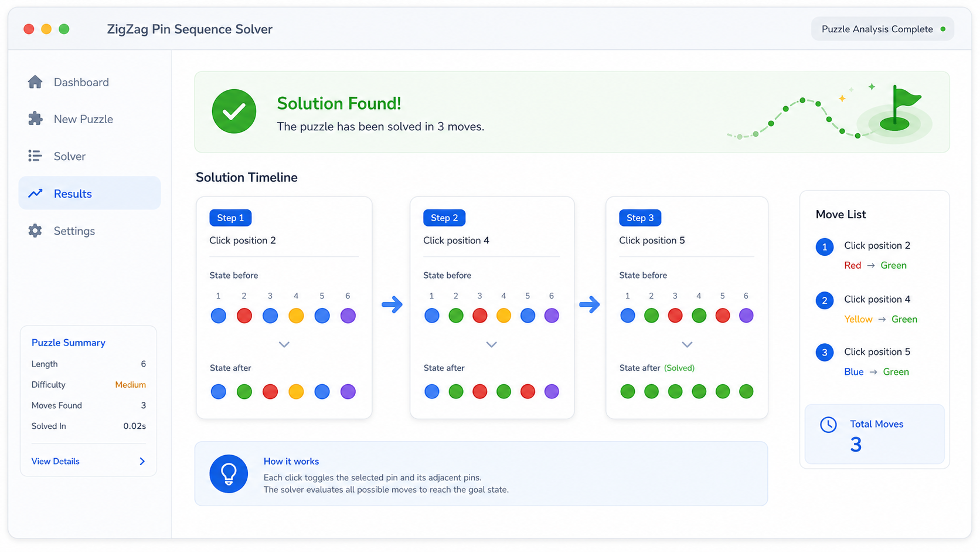Click the green checkmark success icon

tap(234, 111)
